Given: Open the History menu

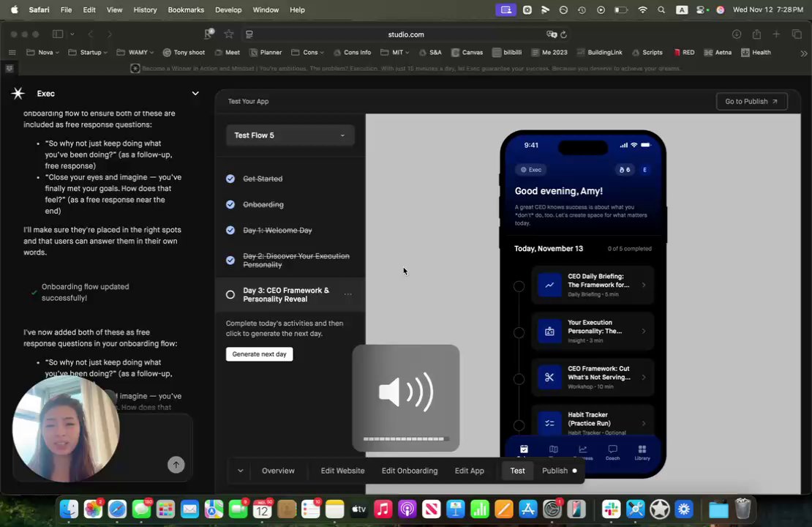Looking at the screenshot, I should [x=145, y=10].
